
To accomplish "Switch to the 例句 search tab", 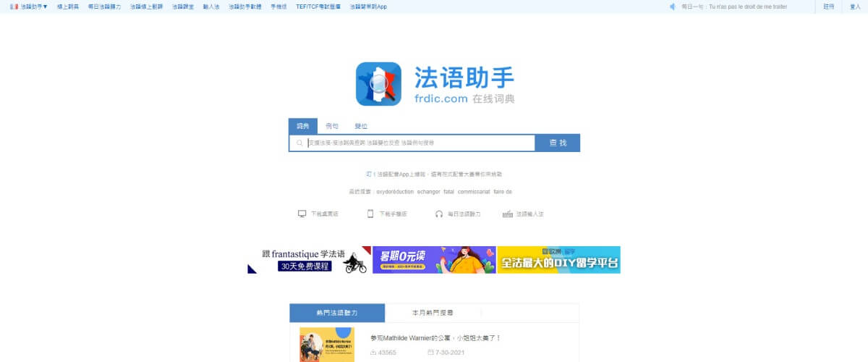I will [331, 126].
